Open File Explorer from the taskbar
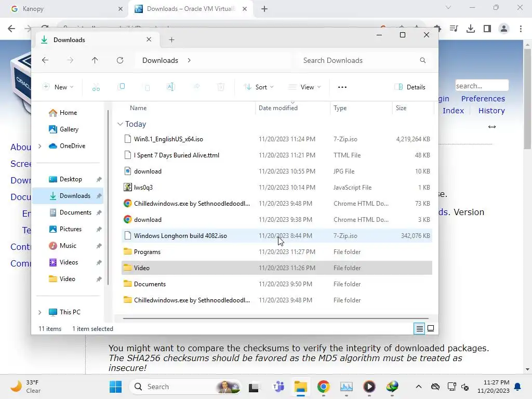Viewport: 532px width, 399px height. pyautogui.click(x=301, y=387)
